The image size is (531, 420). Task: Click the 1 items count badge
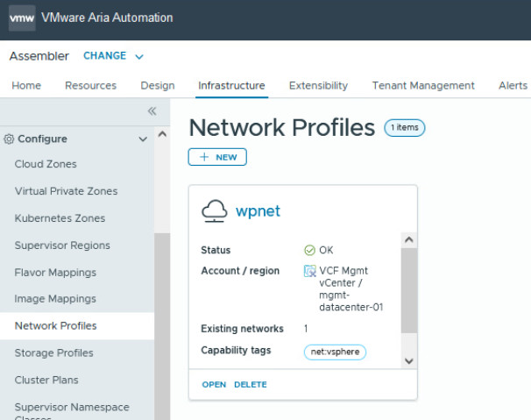[x=404, y=128]
